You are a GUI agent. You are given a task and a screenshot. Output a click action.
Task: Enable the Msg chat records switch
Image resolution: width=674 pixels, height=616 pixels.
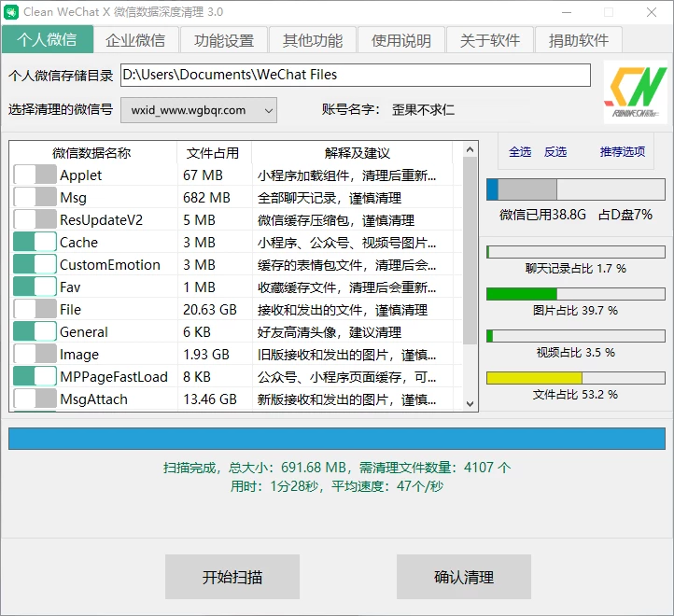point(35,197)
